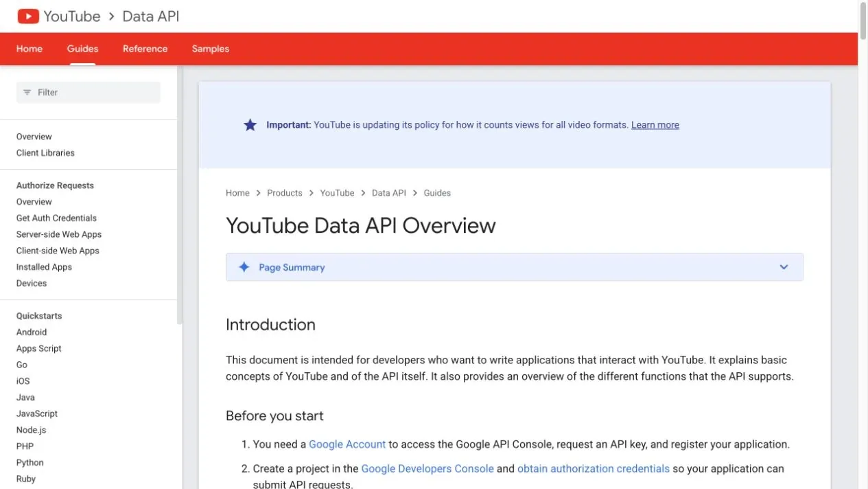The width and height of the screenshot is (868, 489).
Task: Expand the Page Summary chevron
Action: (784, 267)
